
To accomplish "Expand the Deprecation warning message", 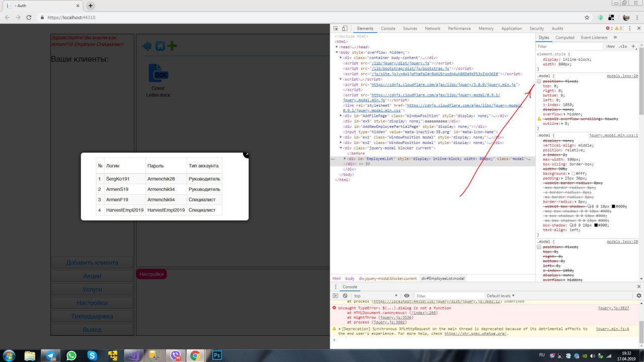I will [x=340, y=329].
